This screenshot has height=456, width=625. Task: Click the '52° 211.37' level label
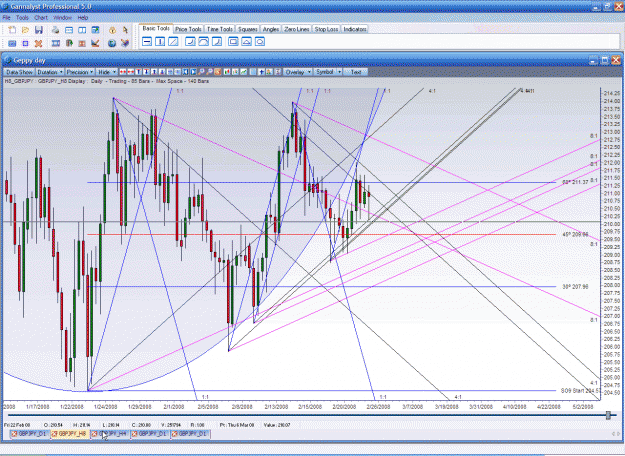pyautogui.click(x=575, y=182)
